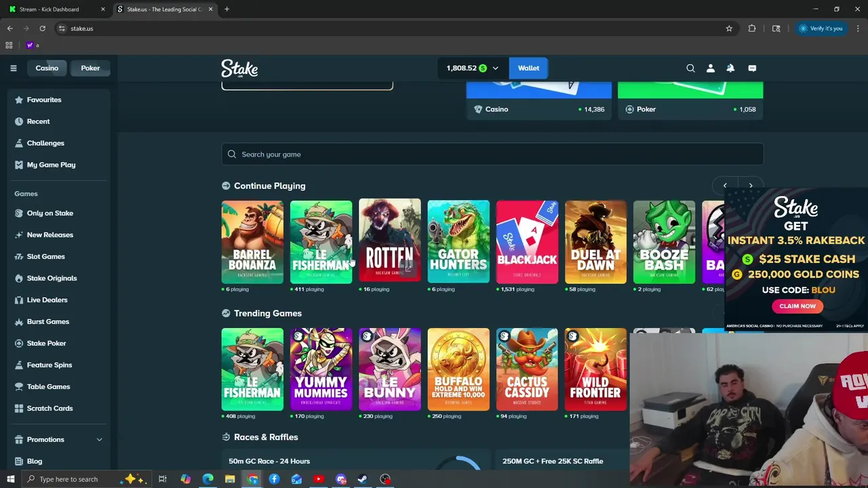Open Booze Bash game thumbnail
This screenshot has height=488, width=868.
click(664, 242)
